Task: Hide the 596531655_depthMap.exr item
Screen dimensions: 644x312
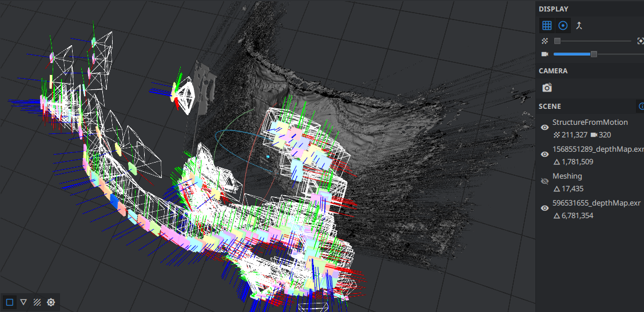Action: point(544,208)
